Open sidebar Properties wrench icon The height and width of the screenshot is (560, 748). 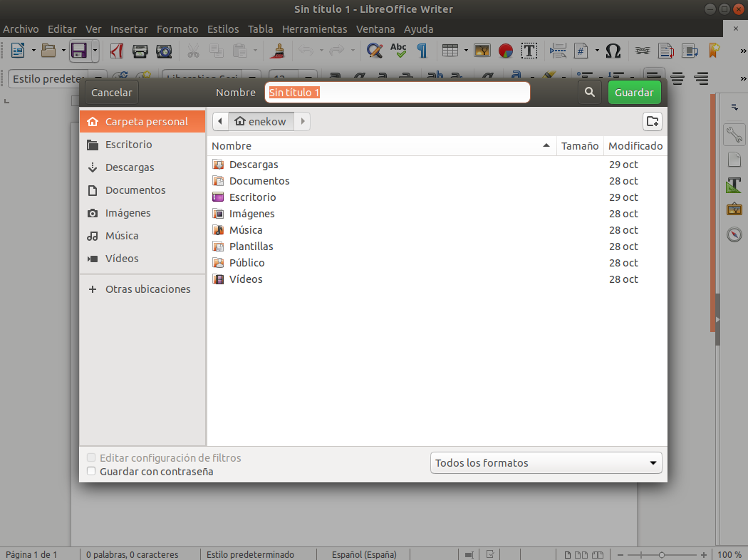pyautogui.click(x=734, y=134)
